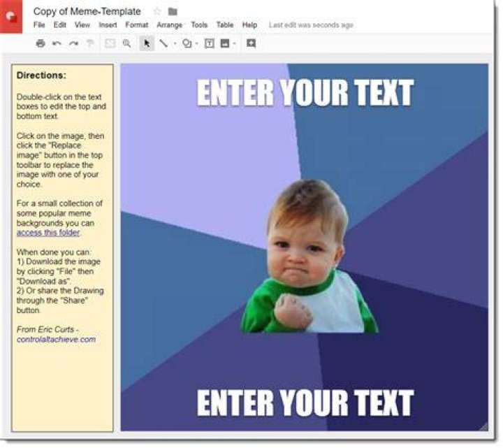This screenshot has width=503, height=448.
Task: Visit the controlaltachieve.com link
Action: point(56,340)
